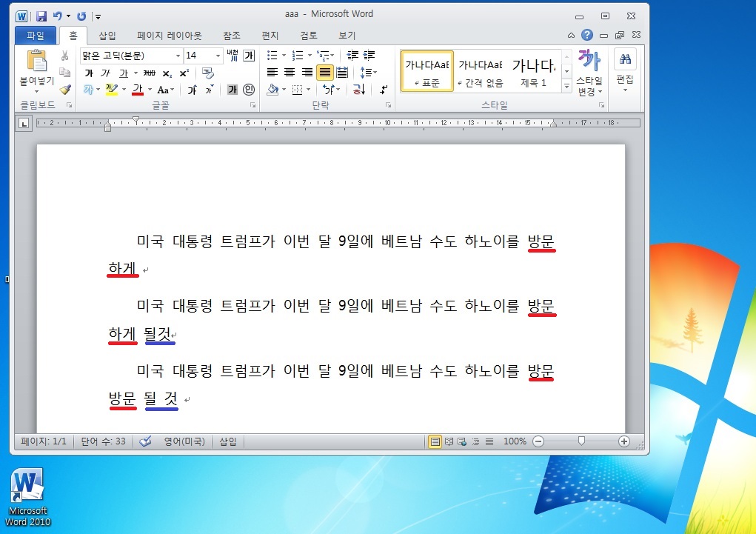This screenshot has height=534, width=756.
Task: Apply the 표준 style
Action: coord(427,71)
